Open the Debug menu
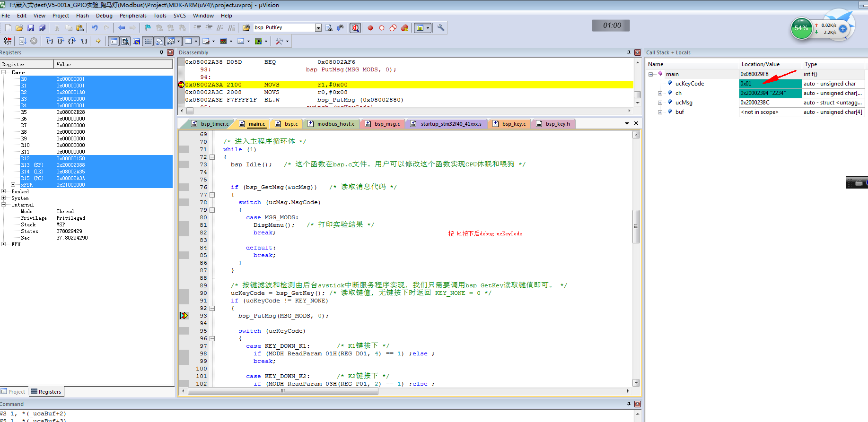868x422 pixels. coord(104,16)
